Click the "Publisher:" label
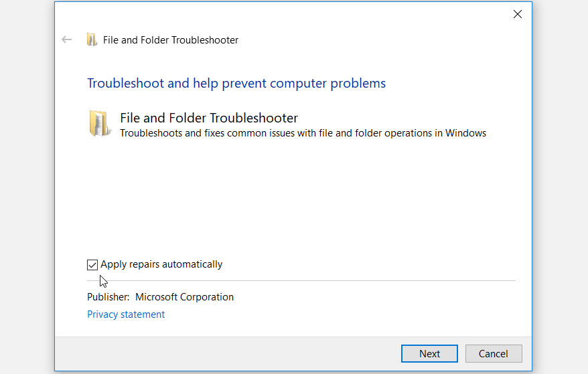Viewport: 588px width, 374px height. pyautogui.click(x=107, y=297)
